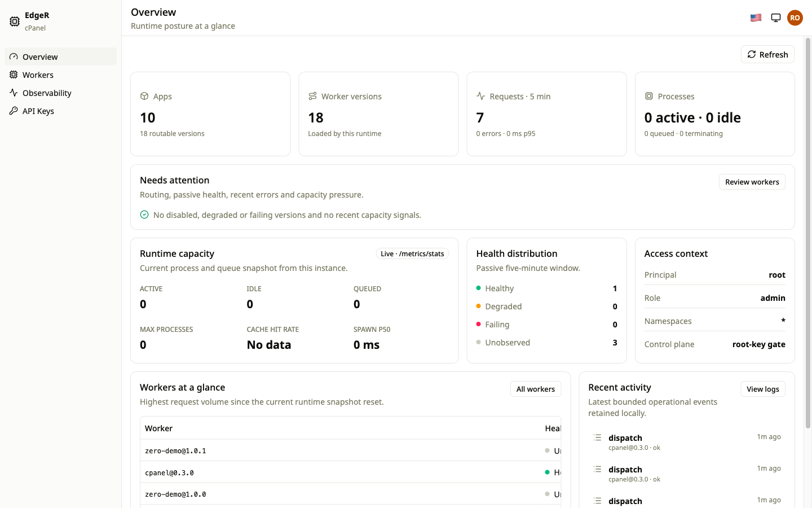Click the Recent activity heading

tap(619, 387)
